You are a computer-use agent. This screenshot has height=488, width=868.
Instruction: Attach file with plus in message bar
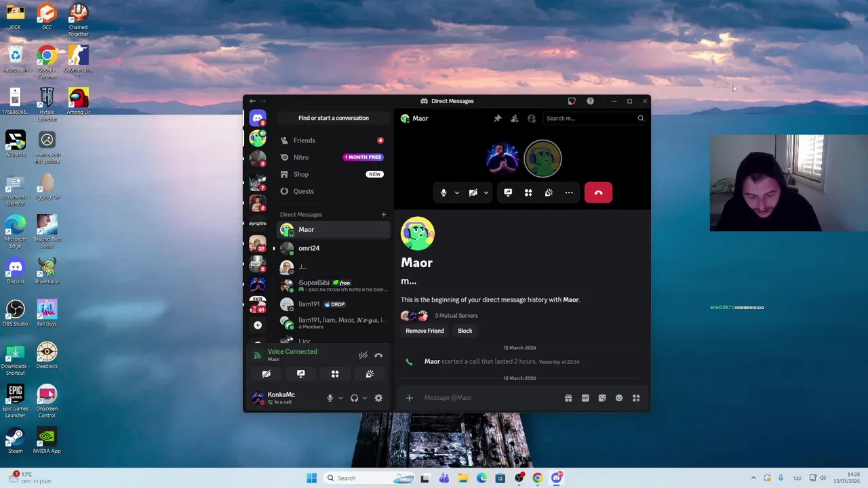[409, 399]
